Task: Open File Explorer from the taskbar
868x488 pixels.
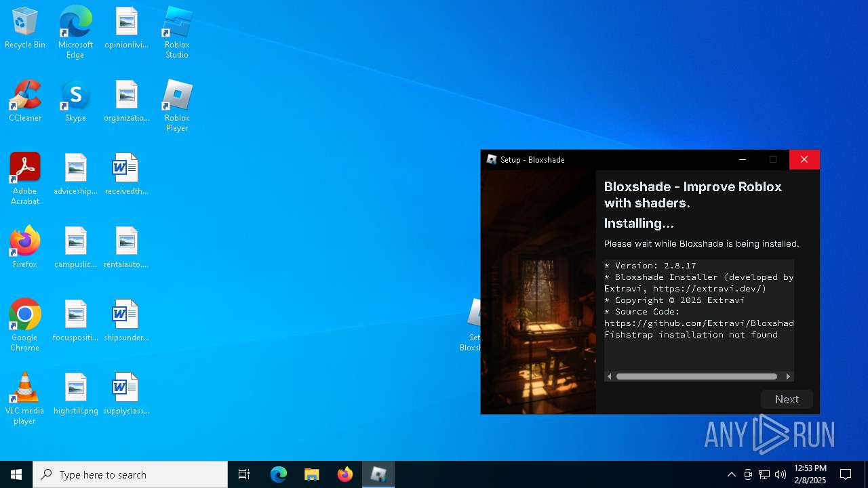Action: 312,474
